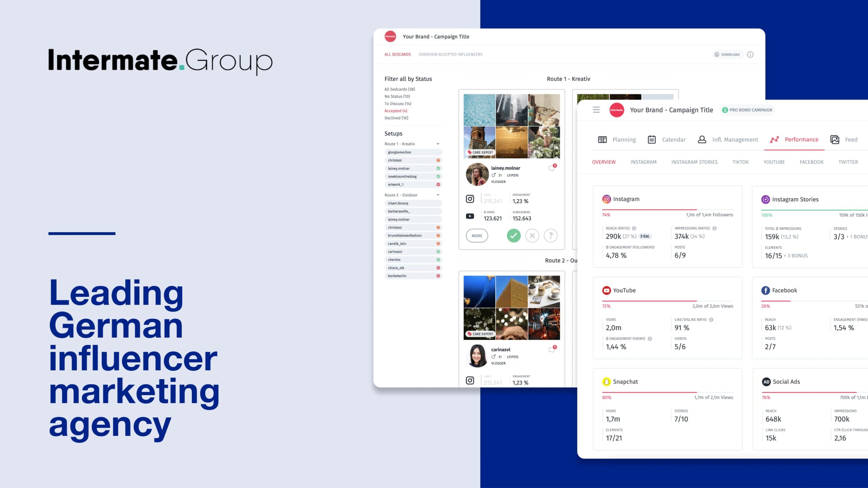Filter by To Discuss (14)

pos(398,104)
